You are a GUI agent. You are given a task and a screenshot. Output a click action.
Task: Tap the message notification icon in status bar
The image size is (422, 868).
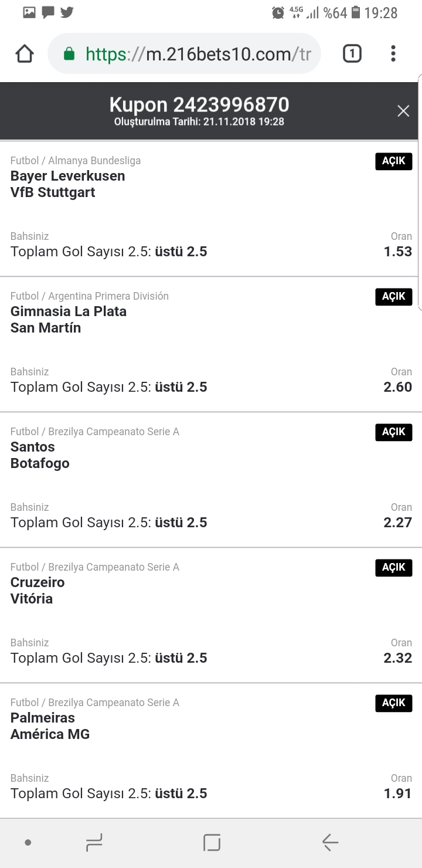pyautogui.click(x=48, y=12)
